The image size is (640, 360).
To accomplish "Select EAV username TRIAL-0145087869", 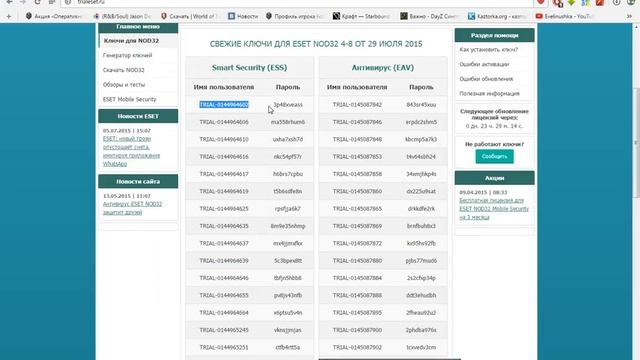I will (x=357, y=226).
